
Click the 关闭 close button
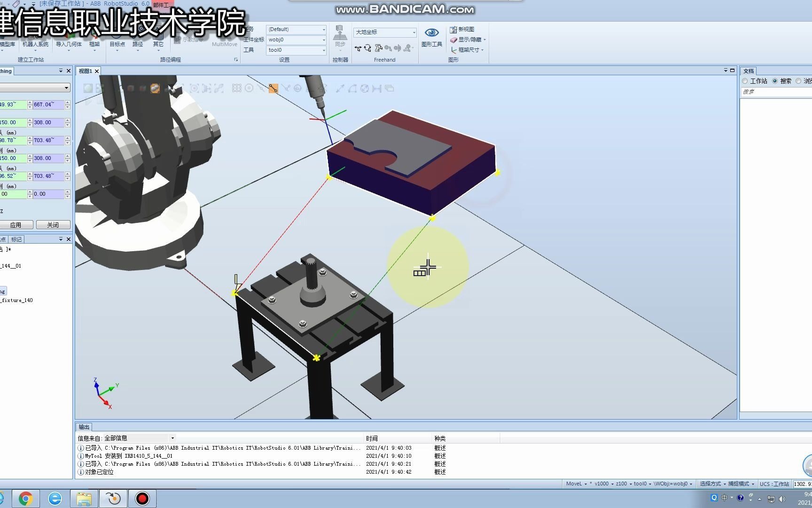point(53,225)
